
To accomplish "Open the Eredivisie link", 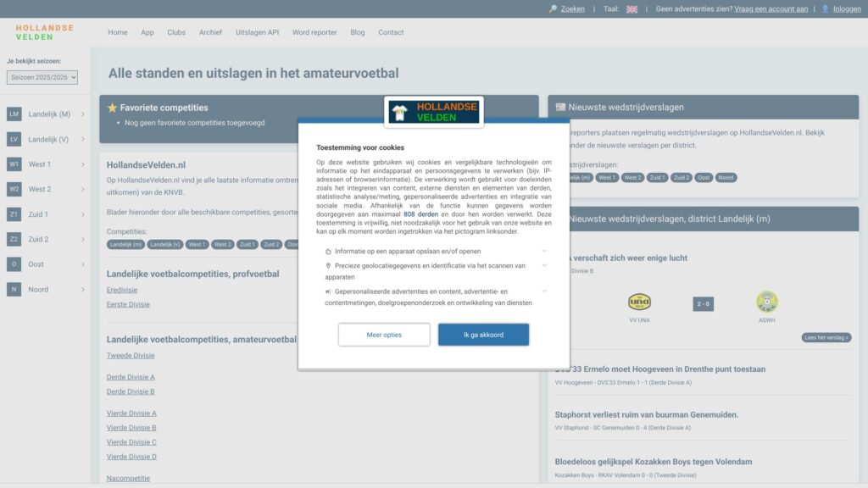I will (122, 290).
